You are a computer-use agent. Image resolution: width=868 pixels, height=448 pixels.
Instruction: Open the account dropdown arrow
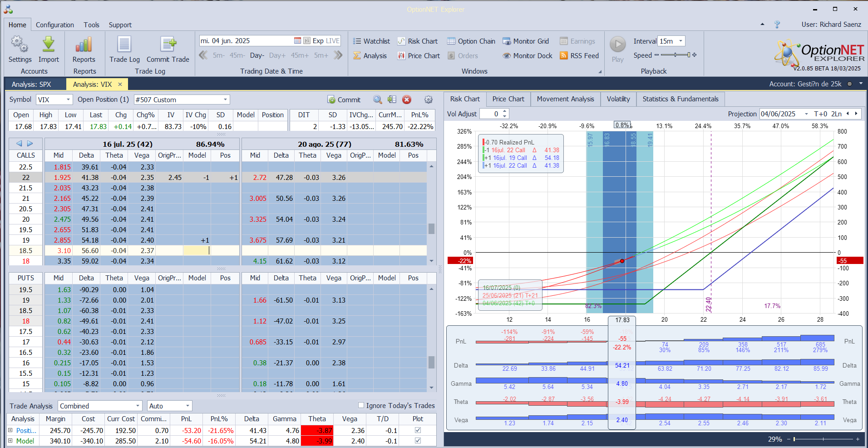point(861,84)
